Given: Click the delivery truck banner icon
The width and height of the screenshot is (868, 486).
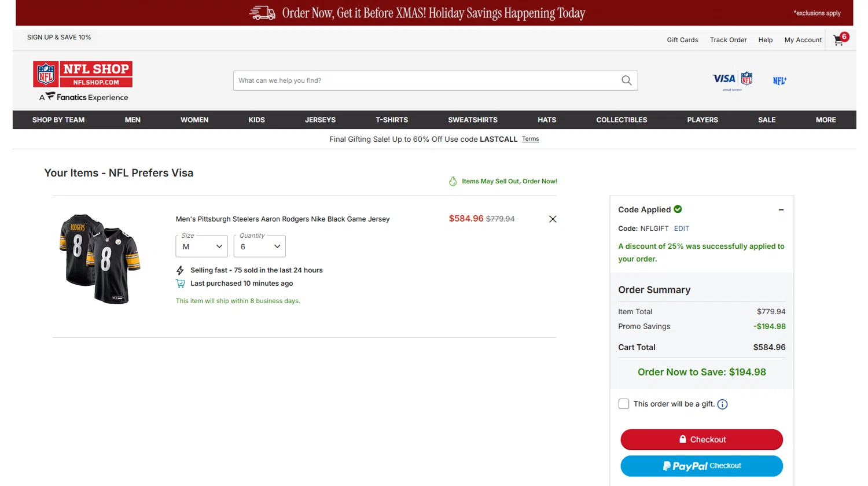Looking at the screenshot, I should pos(262,13).
